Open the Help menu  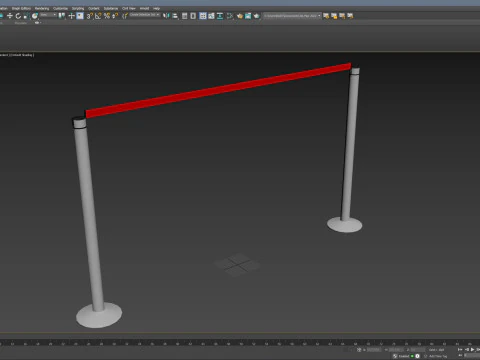(x=157, y=8)
